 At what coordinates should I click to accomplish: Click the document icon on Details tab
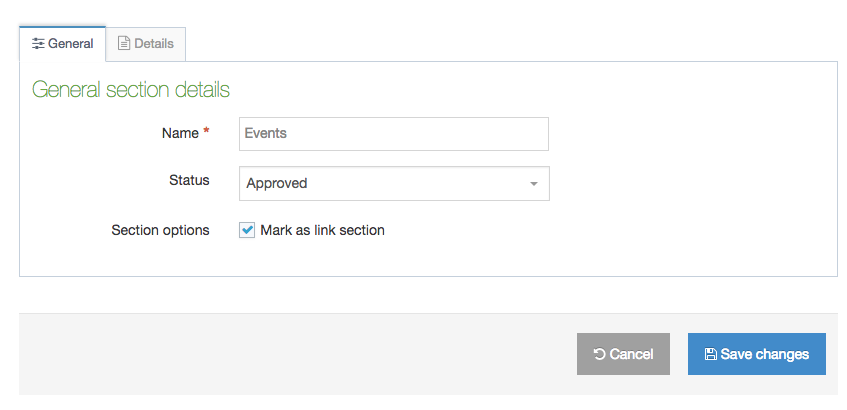[124, 44]
